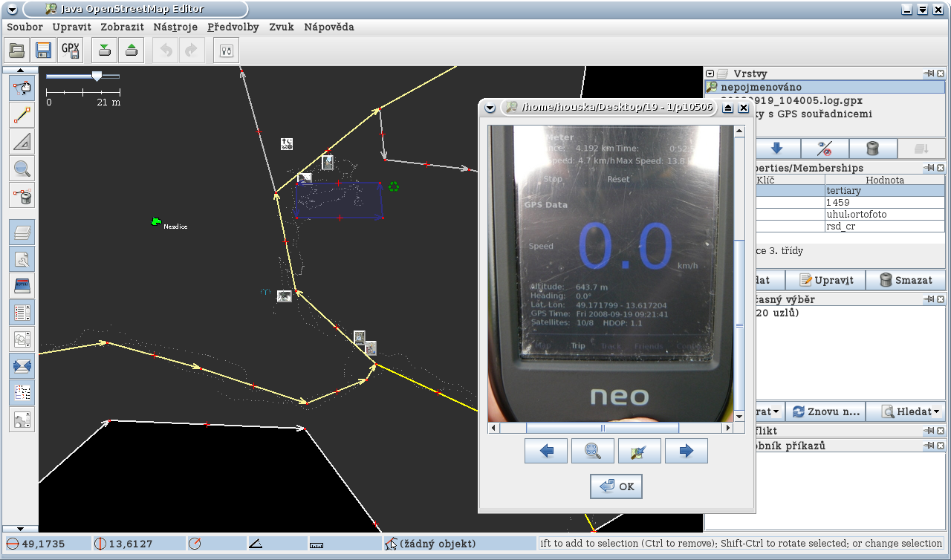The image size is (951, 560).
Task: Click the Znovu n... button
Action: pyautogui.click(x=825, y=411)
